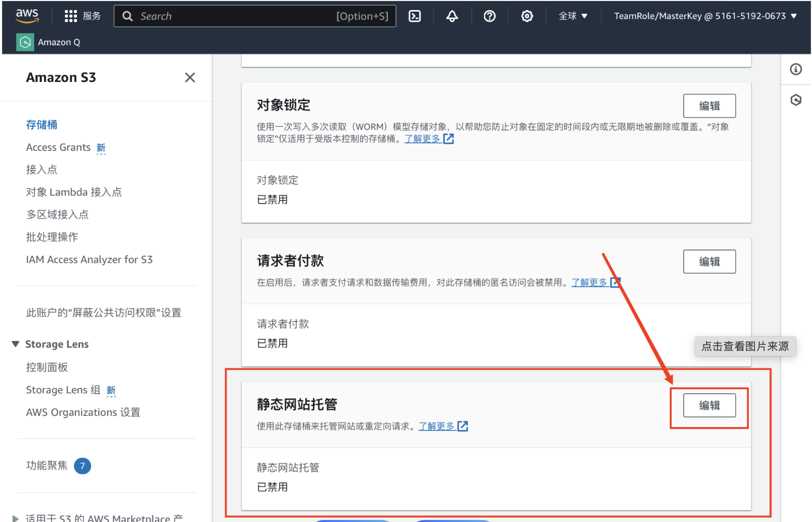Image resolution: width=812 pixels, height=522 pixels.
Task: Open Access Grants in the sidebar
Action: tap(58, 147)
